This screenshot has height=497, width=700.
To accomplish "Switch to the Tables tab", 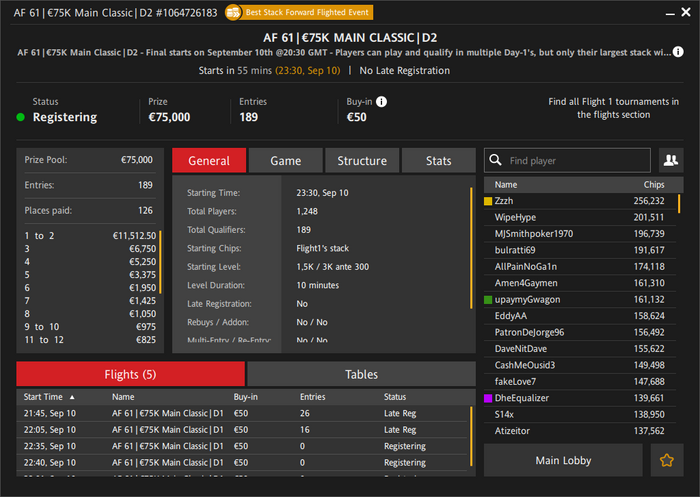I will pos(361,374).
